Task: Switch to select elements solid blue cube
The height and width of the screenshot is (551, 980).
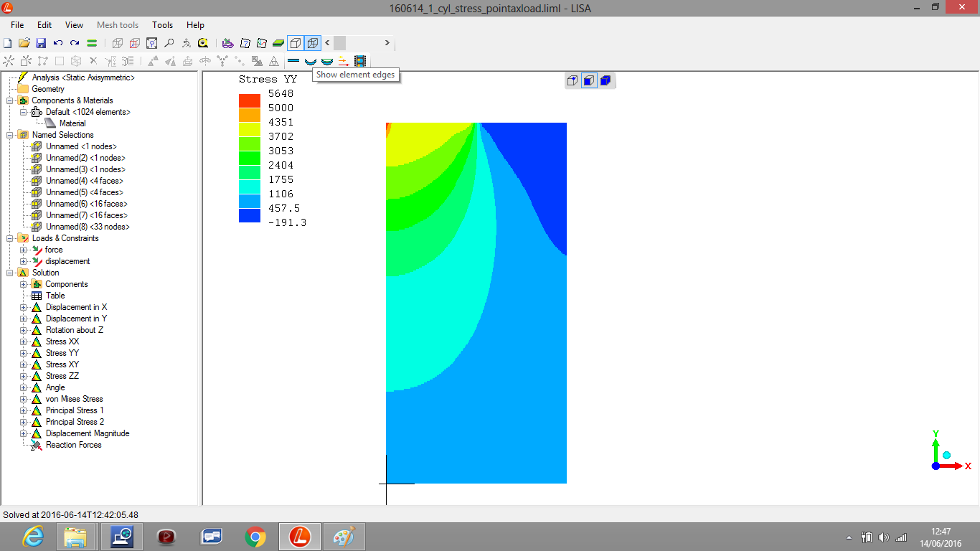Action: click(605, 80)
